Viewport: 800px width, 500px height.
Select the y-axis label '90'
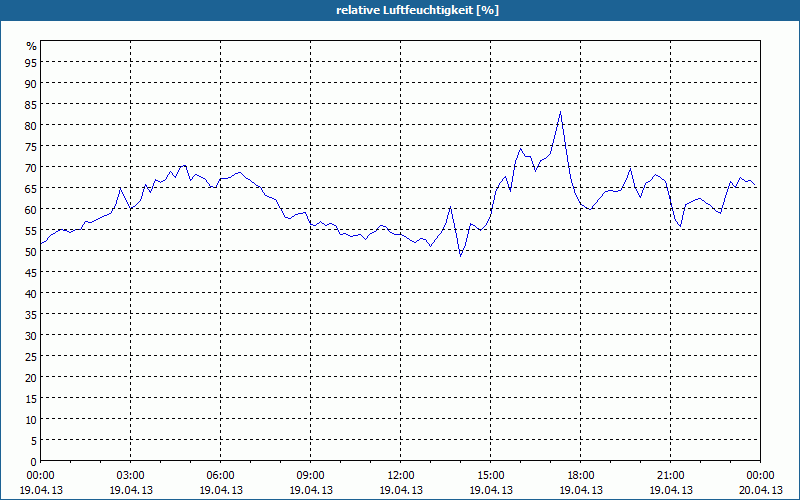click(x=31, y=83)
